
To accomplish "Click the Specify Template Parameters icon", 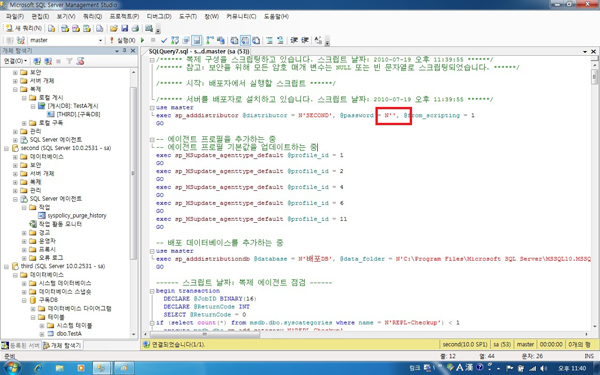I will 318,40.
